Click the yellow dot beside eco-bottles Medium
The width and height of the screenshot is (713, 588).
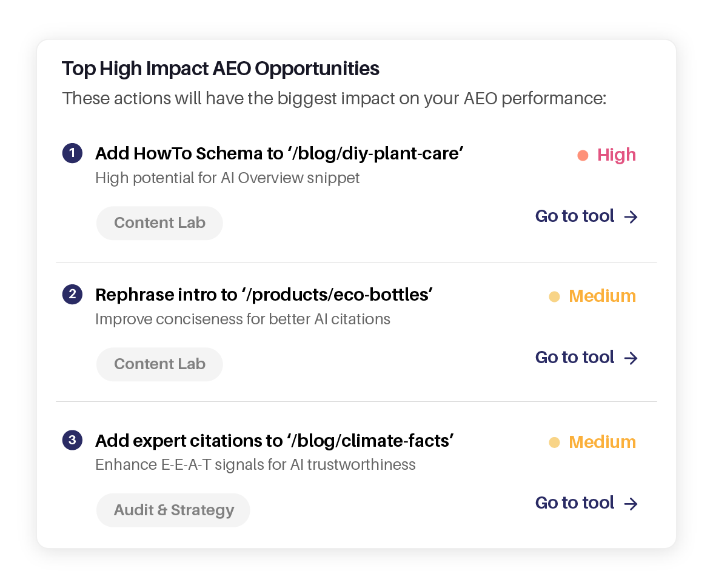(x=554, y=296)
